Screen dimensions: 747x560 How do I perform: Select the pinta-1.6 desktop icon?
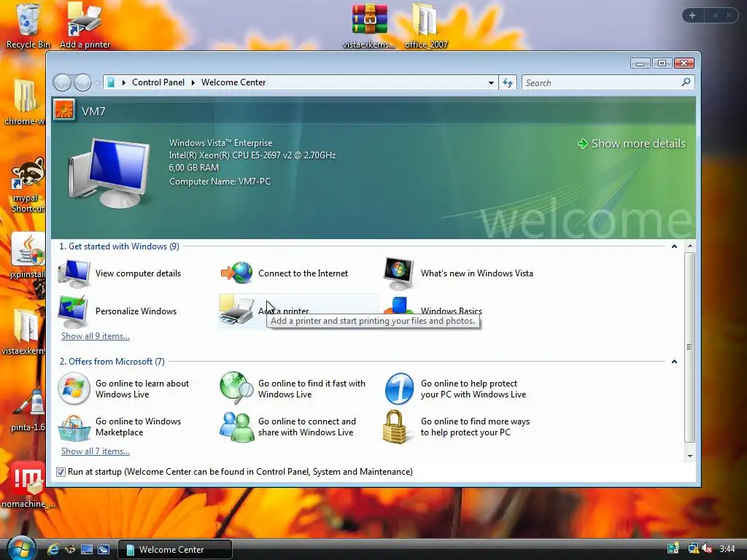pyautogui.click(x=27, y=411)
